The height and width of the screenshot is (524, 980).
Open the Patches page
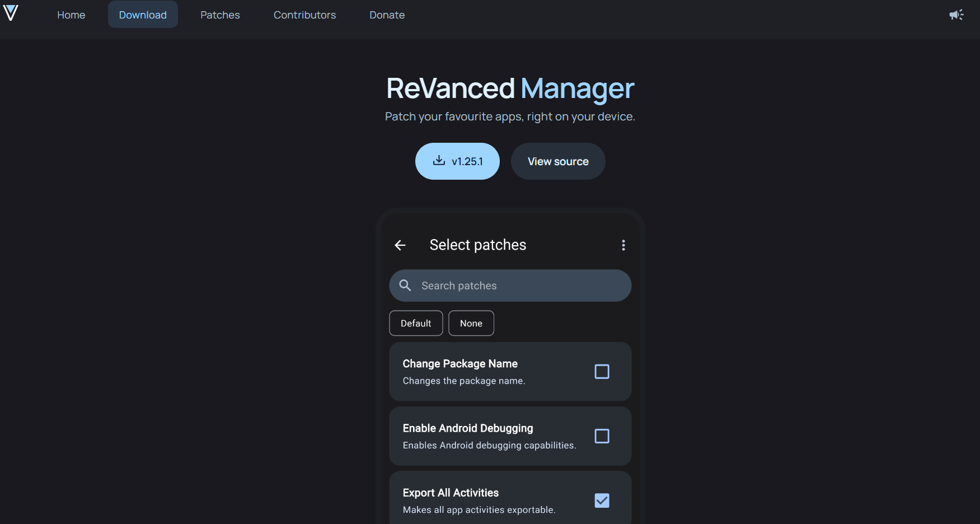tap(220, 15)
